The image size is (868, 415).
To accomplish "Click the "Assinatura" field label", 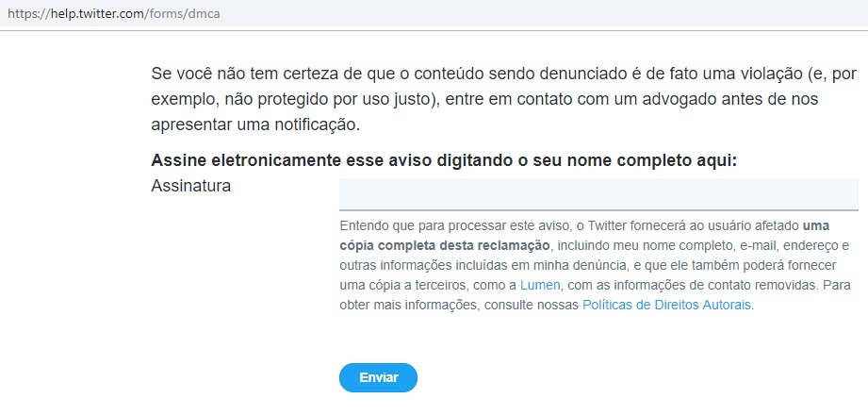I will 190,186.
